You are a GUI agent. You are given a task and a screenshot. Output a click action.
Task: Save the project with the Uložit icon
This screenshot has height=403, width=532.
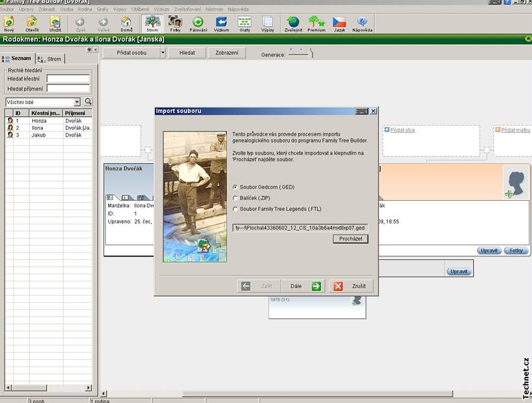point(55,23)
